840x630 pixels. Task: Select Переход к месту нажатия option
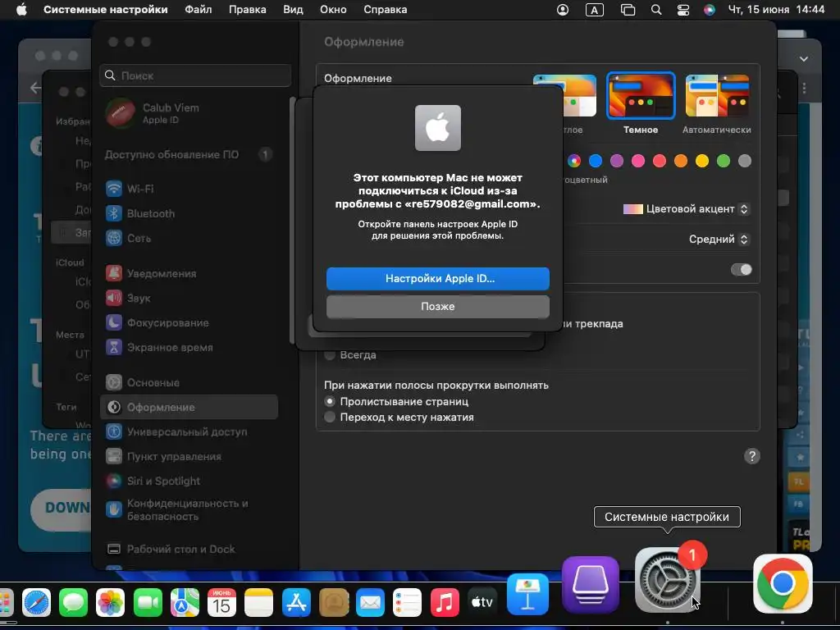point(330,417)
